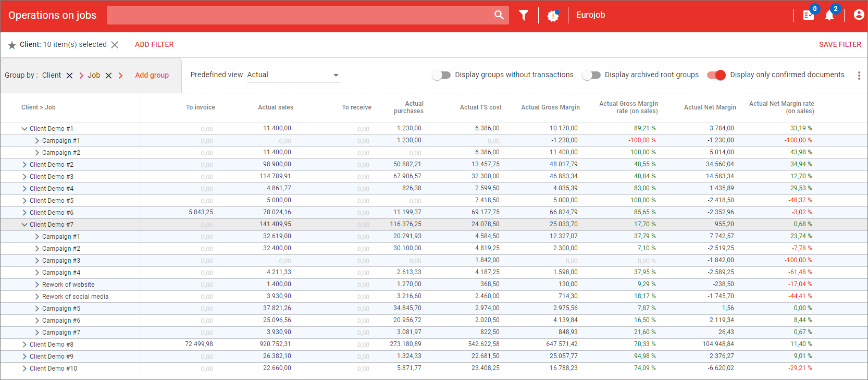The image size is (868, 380).
Task: Remove the Client 10 items selected filter
Action: click(x=115, y=45)
